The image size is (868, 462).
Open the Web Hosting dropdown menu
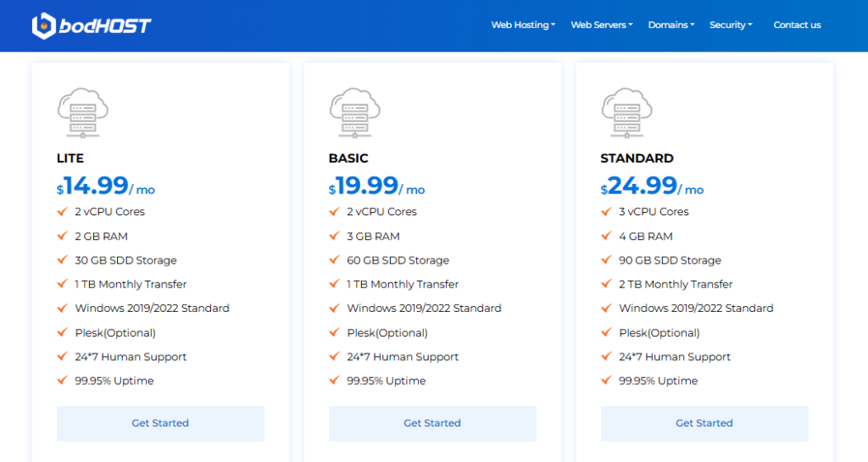[523, 25]
